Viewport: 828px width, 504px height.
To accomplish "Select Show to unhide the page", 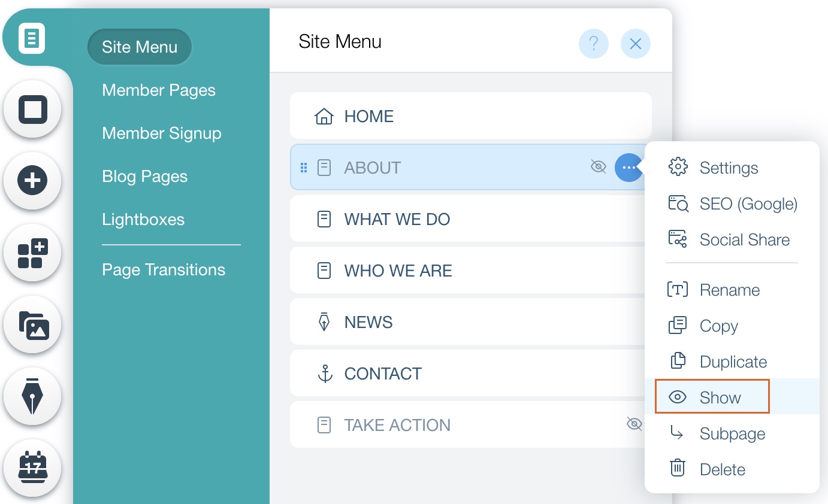I will pos(720,397).
